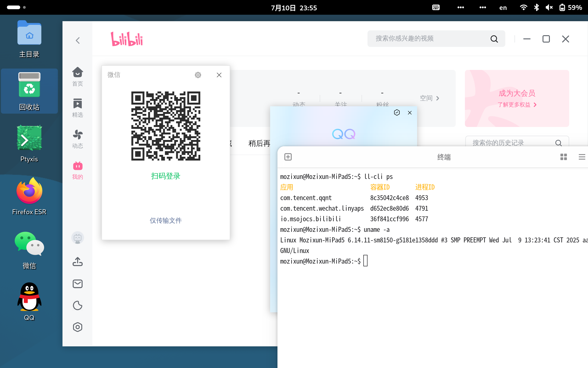Open the 动态 feed icon in bilibili sidebar

coord(77,139)
